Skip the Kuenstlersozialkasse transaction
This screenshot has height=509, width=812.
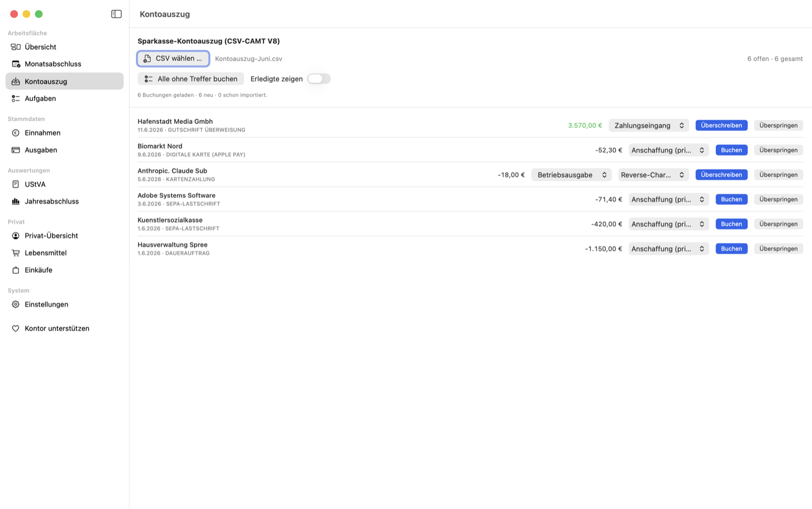click(778, 224)
